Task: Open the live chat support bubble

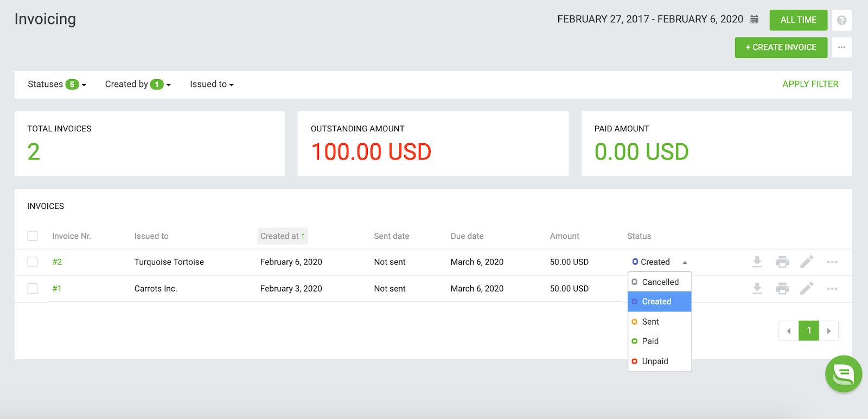Action: coord(844,374)
